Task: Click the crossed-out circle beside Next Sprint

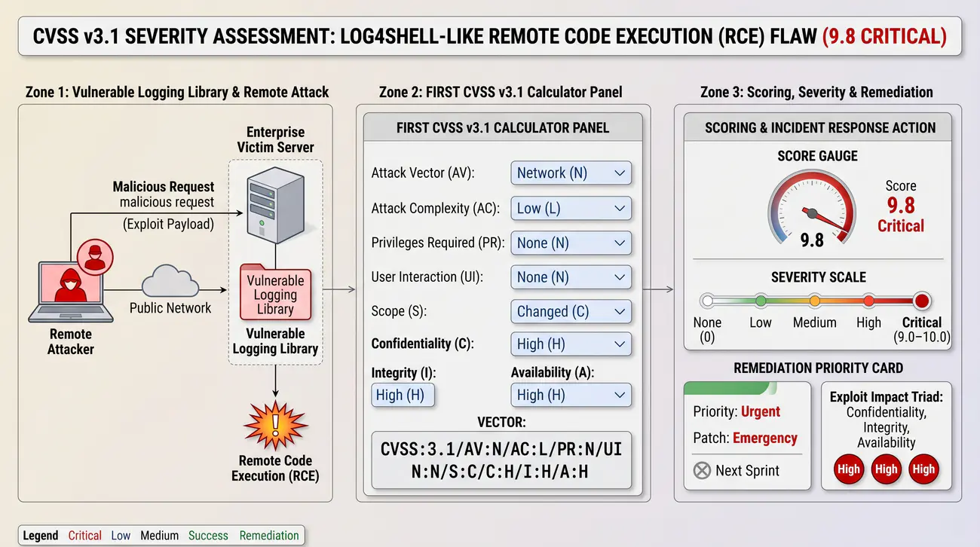Action: 702,471
